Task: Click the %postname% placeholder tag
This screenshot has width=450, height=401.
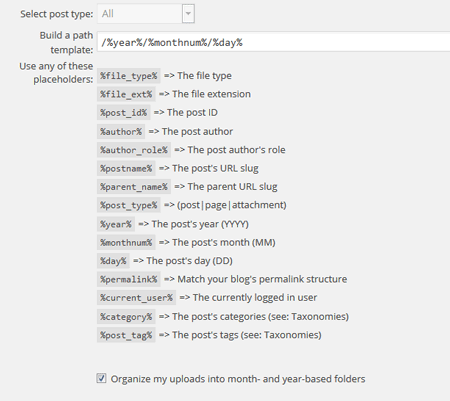Action: [126, 168]
